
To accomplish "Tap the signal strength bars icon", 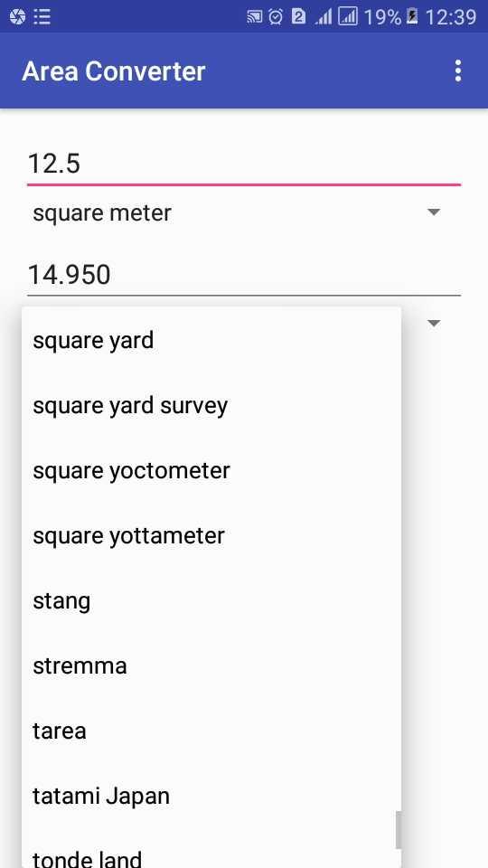I will 324,18.
